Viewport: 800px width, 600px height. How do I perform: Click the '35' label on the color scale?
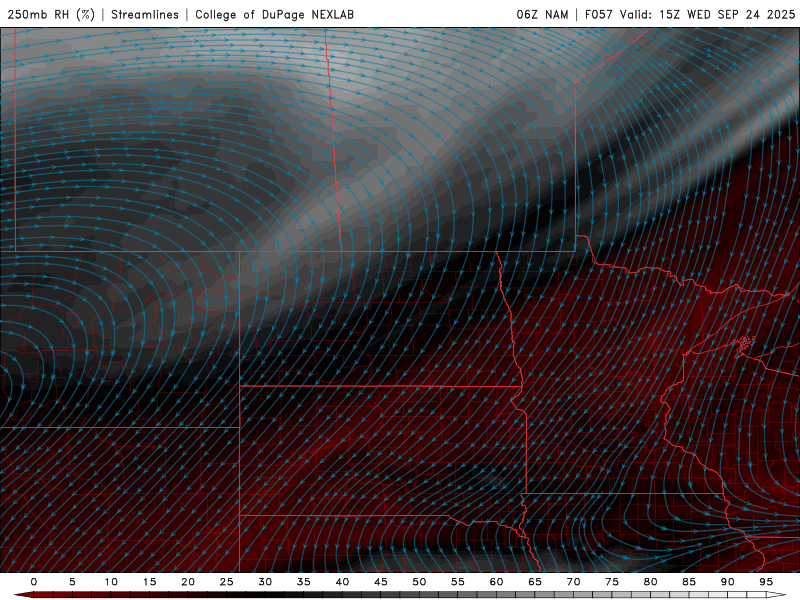(x=304, y=582)
